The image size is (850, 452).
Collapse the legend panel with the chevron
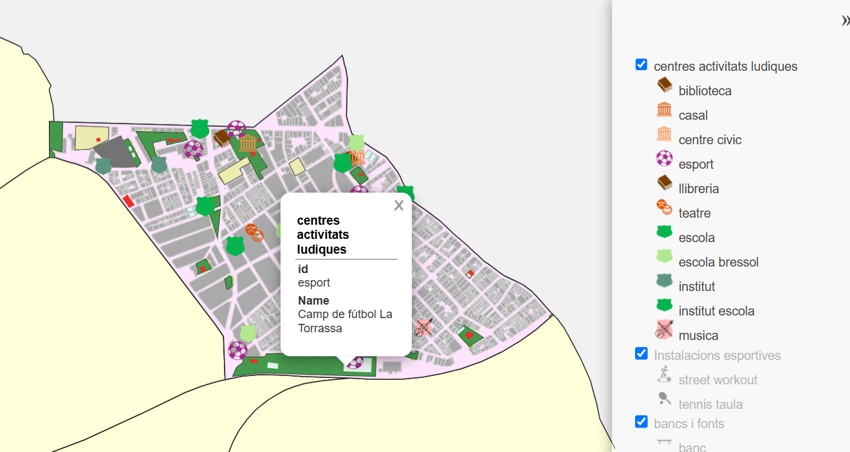pos(845,21)
